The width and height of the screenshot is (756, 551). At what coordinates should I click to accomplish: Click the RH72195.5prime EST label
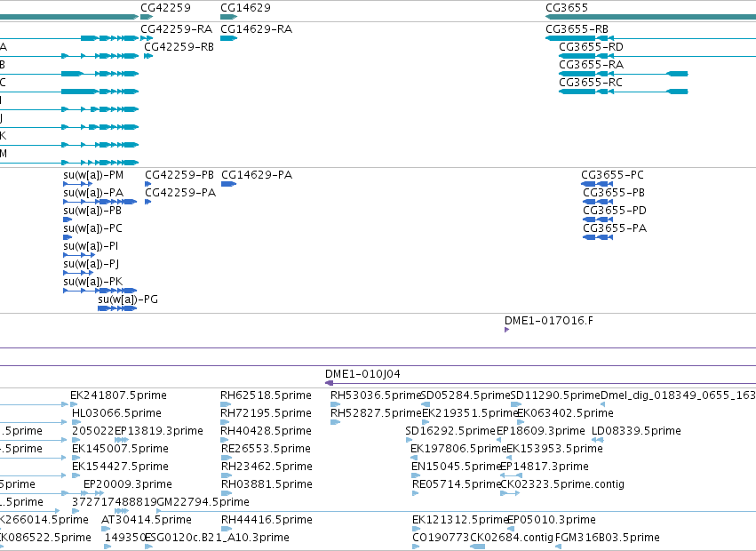pos(266,413)
